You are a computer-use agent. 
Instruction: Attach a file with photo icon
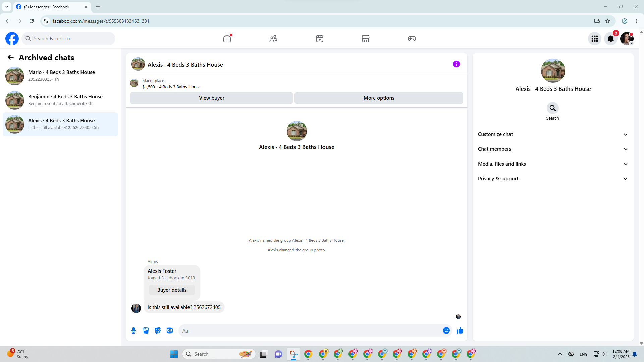pyautogui.click(x=146, y=330)
